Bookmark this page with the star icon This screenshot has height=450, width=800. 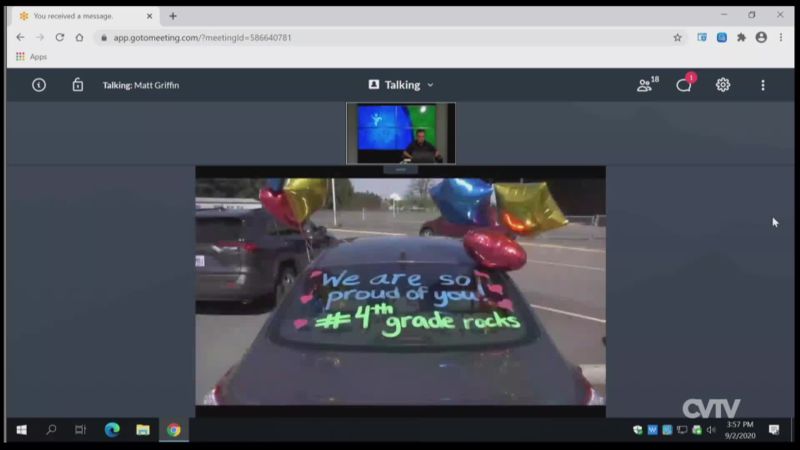[x=677, y=37]
